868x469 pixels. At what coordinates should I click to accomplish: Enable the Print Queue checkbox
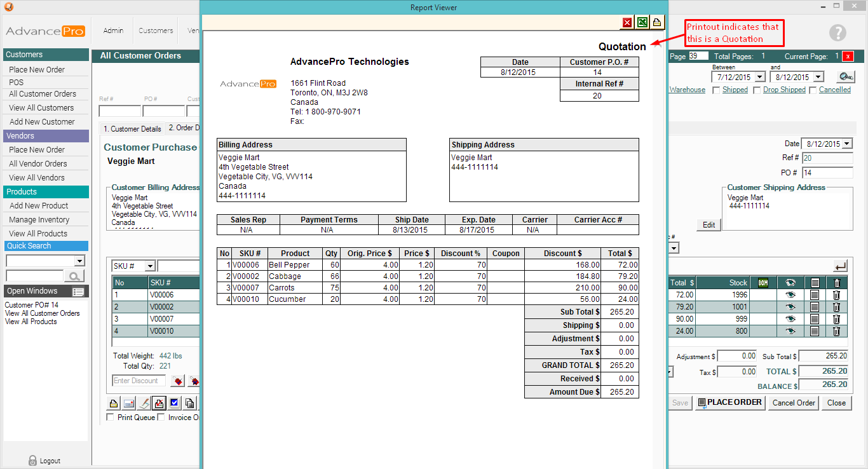click(x=111, y=418)
